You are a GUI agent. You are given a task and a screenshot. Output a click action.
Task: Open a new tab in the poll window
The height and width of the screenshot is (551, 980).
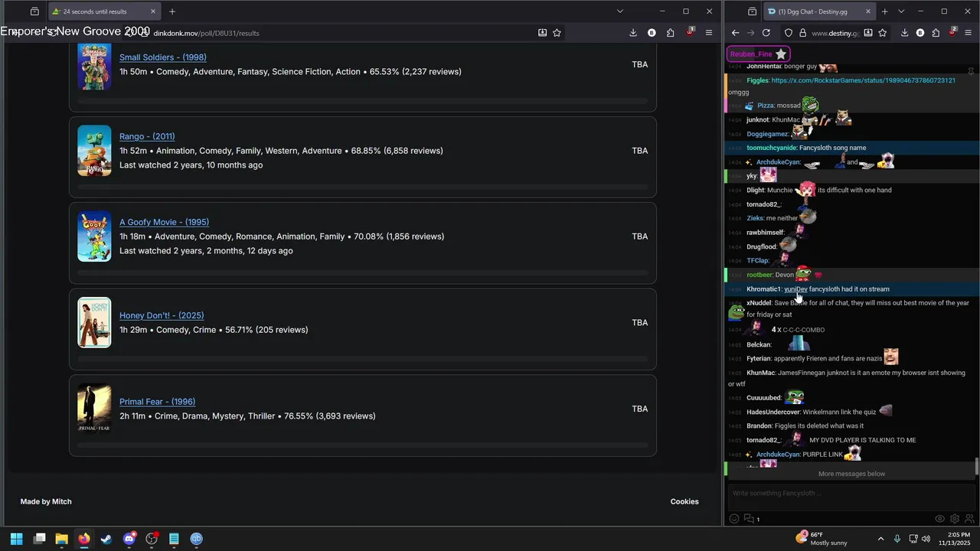(x=172, y=11)
